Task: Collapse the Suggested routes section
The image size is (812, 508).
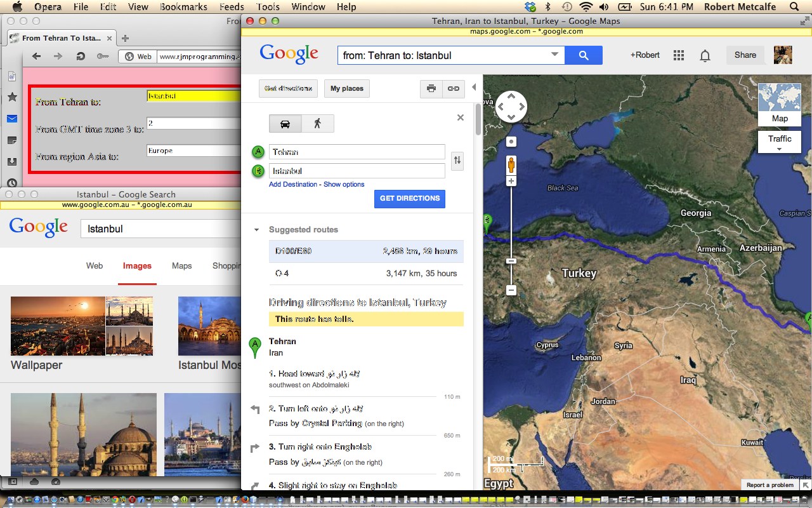Action: (257, 230)
